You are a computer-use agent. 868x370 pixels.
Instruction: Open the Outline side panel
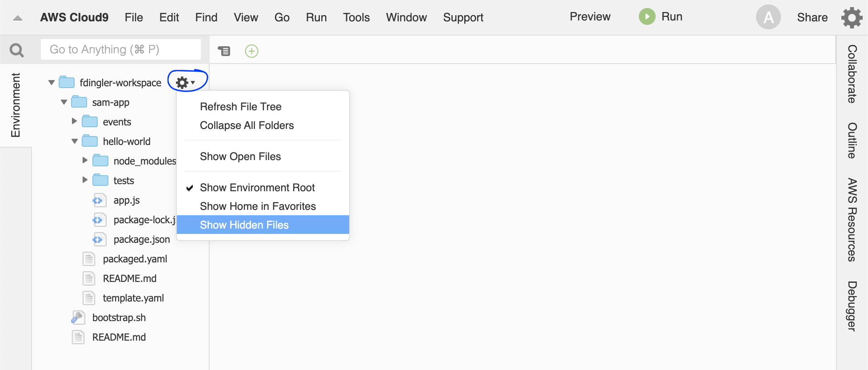(852, 141)
